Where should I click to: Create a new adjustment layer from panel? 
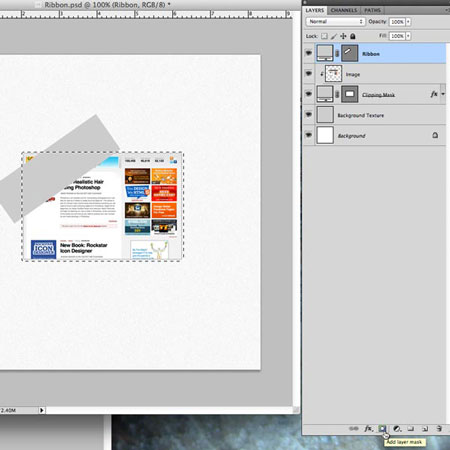(x=397, y=429)
